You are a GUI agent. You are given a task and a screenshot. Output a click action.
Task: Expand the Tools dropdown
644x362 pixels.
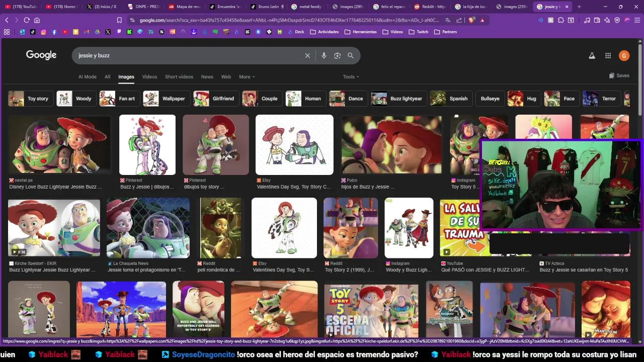click(x=351, y=77)
